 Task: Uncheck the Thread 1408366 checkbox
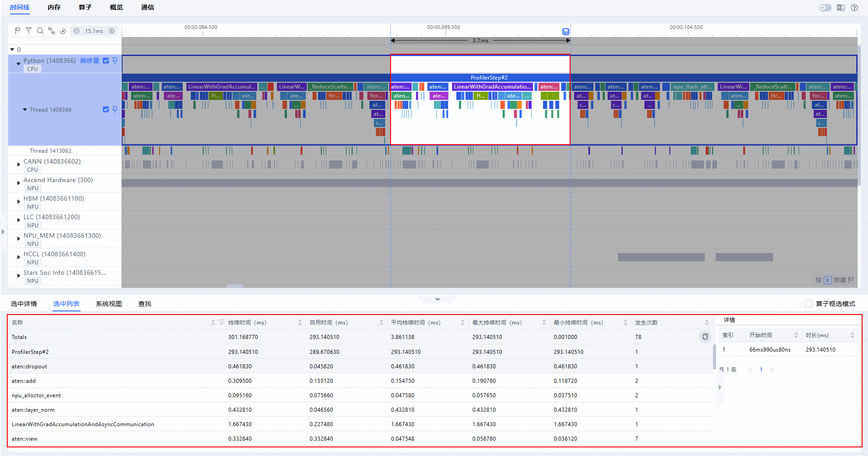[x=106, y=109]
